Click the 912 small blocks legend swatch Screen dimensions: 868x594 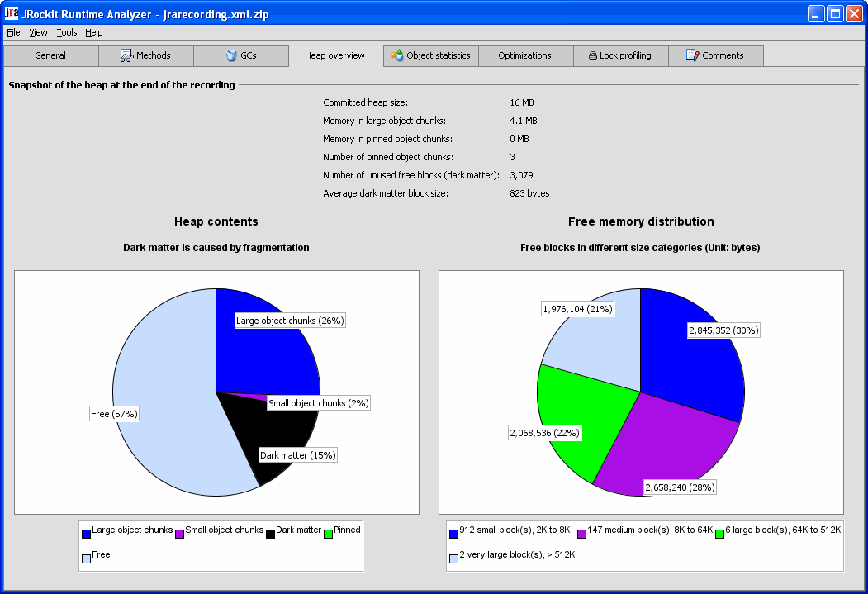pos(453,535)
